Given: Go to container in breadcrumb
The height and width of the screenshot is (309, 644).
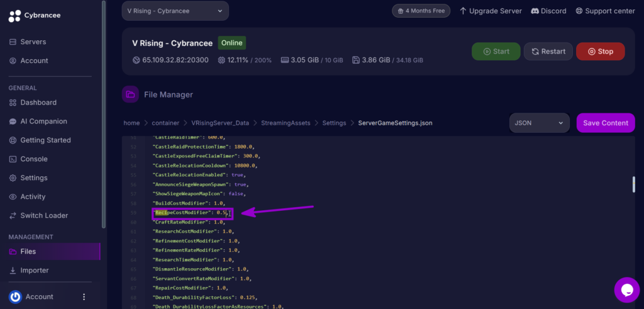Looking at the screenshot, I should tap(165, 123).
